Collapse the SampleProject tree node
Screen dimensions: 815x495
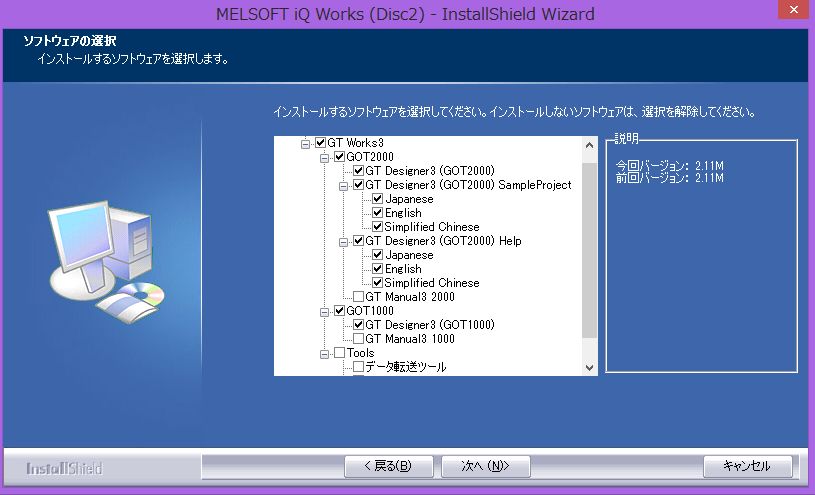point(344,186)
